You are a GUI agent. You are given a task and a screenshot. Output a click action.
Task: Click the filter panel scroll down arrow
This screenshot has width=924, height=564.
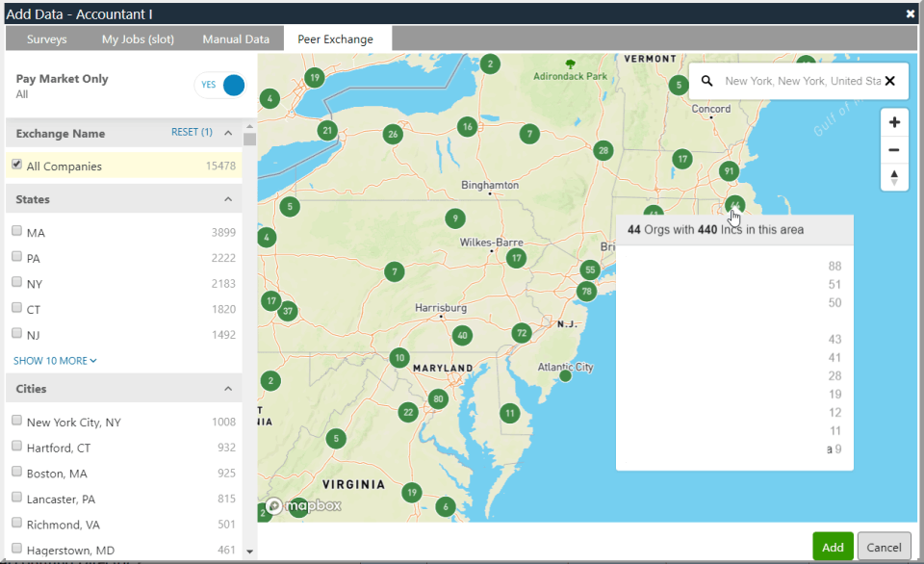pyautogui.click(x=249, y=551)
